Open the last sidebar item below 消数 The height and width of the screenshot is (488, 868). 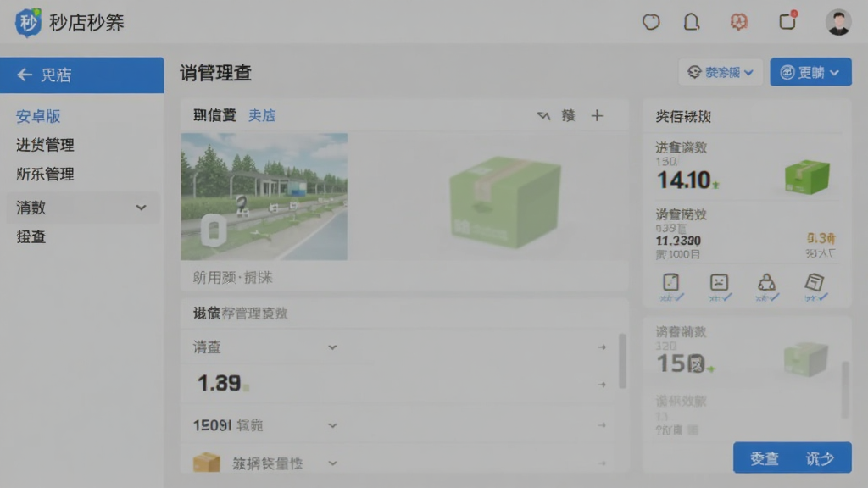[x=31, y=237]
